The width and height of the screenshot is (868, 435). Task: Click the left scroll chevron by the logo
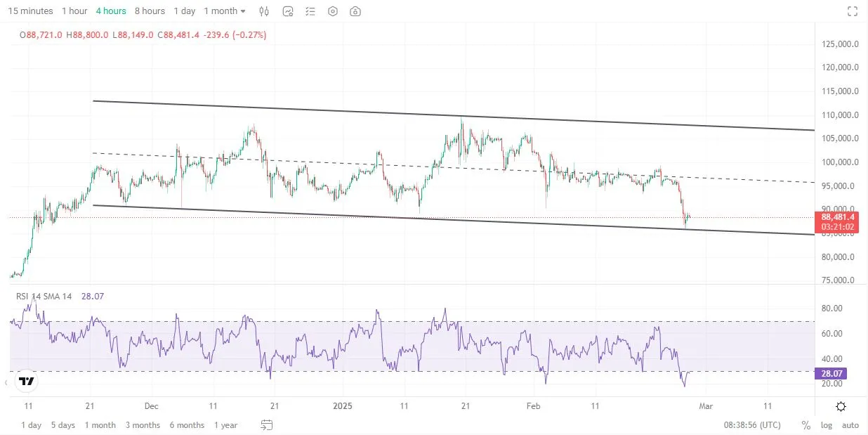click(x=6, y=382)
